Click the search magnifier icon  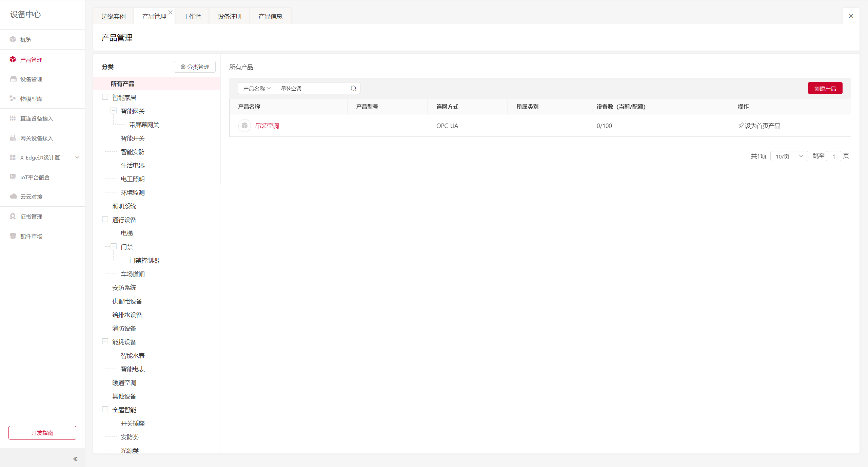[x=353, y=88]
